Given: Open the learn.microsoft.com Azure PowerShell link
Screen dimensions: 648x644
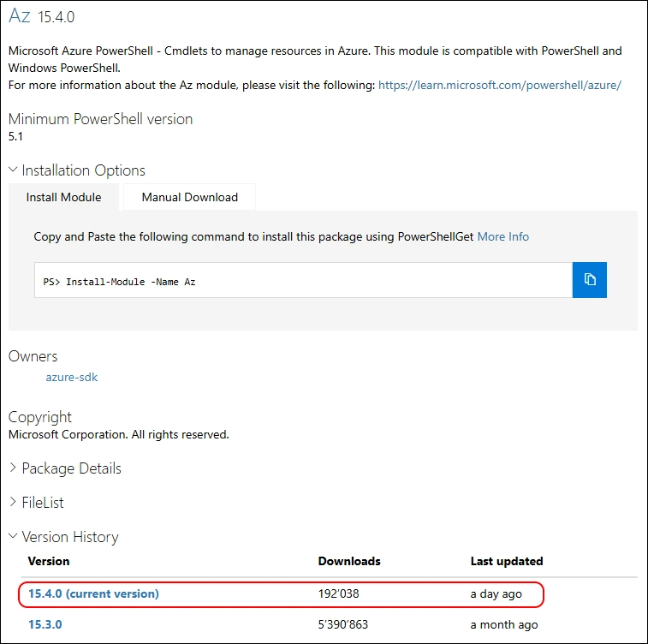Looking at the screenshot, I should tap(499, 85).
